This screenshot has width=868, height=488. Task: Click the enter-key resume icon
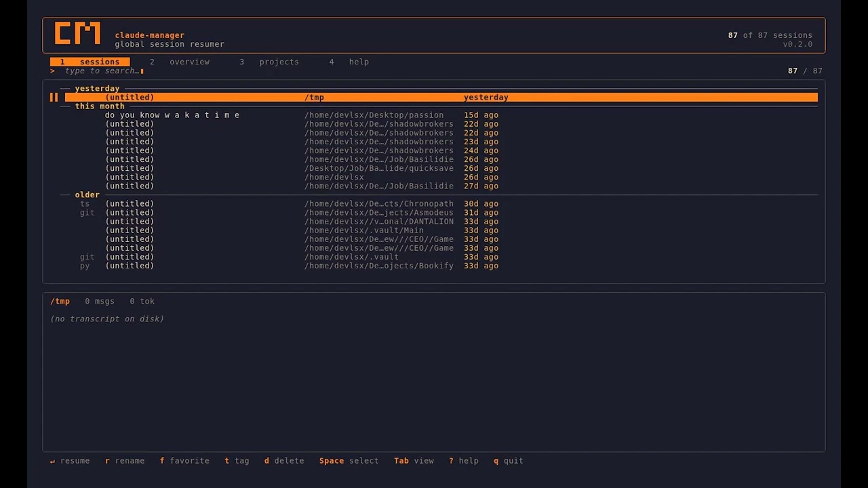52,461
